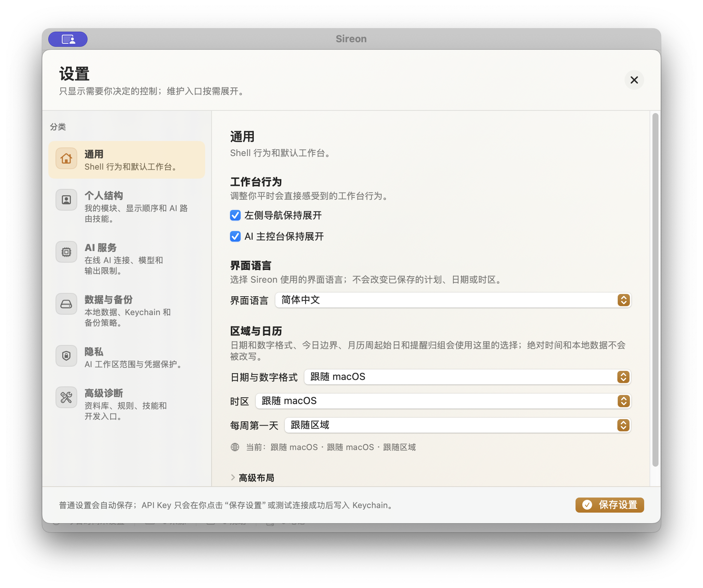
Task: Click the 设置 page title
Action: (x=74, y=73)
